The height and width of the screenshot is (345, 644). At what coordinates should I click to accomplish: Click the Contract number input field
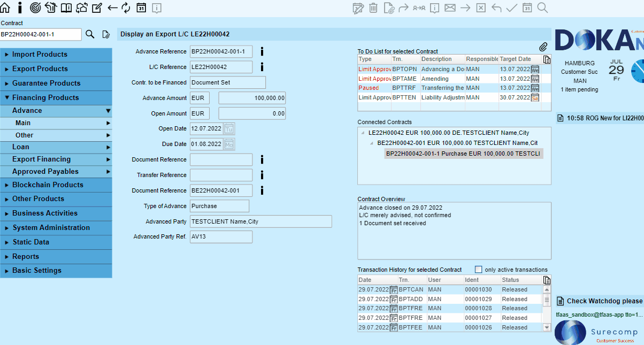coord(41,34)
